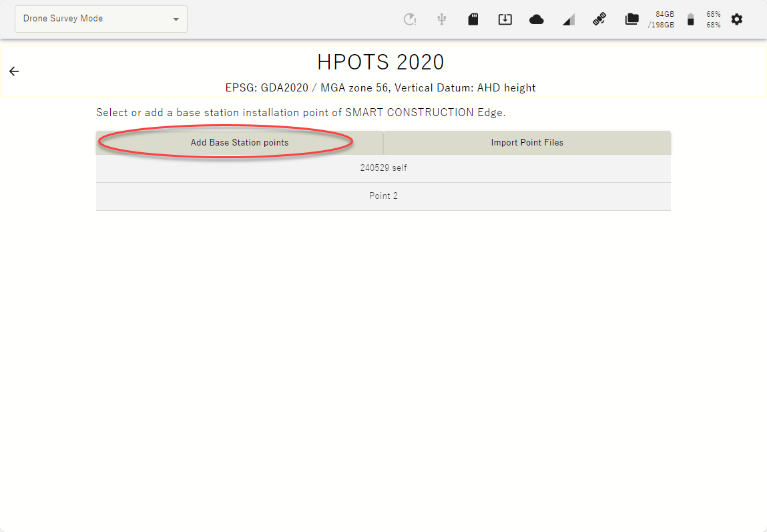The image size is (767, 532).
Task: Click Import Point Files button
Action: pyautogui.click(x=527, y=142)
